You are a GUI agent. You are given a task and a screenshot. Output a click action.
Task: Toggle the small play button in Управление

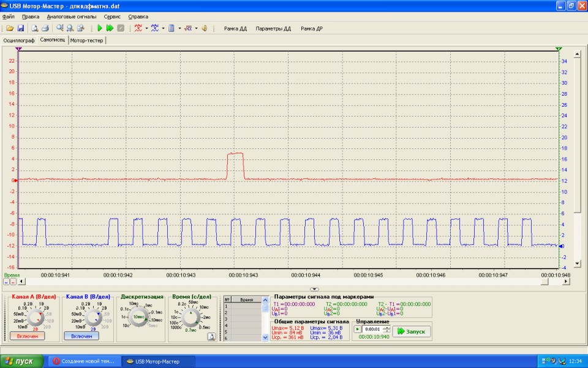click(x=358, y=329)
